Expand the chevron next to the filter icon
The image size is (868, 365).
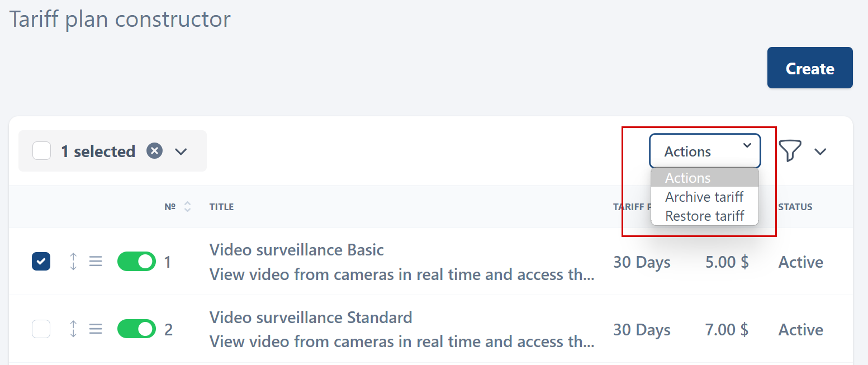pyautogui.click(x=820, y=151)
